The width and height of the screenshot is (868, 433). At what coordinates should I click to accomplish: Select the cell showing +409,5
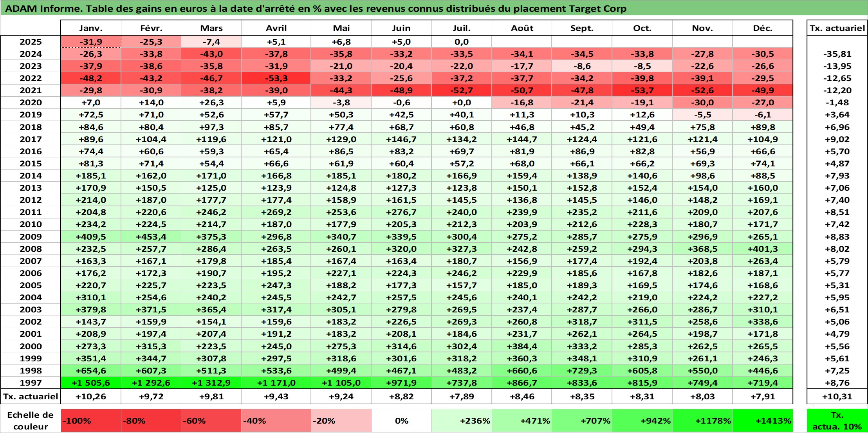coord(91,236)
